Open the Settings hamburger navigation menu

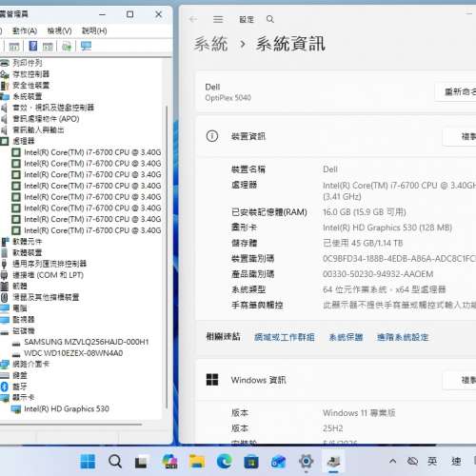[x=218, y=19]
